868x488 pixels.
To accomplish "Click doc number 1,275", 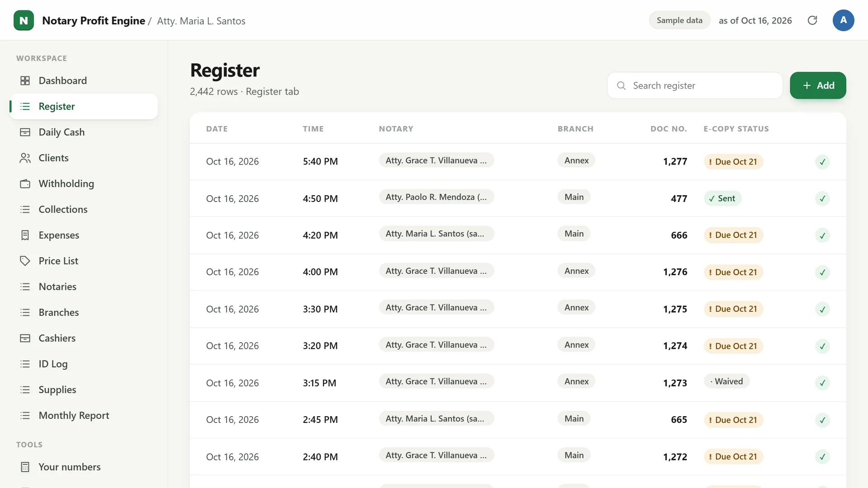I will pos(675,309).
